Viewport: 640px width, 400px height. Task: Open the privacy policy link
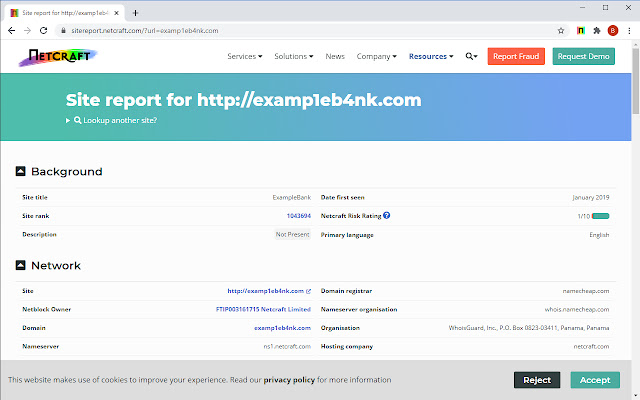pos(289,380)
